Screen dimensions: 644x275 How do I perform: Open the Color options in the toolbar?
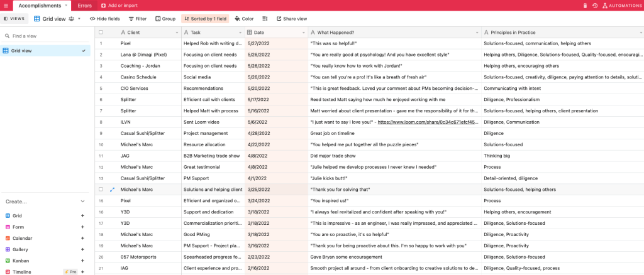tap(243, 19)
